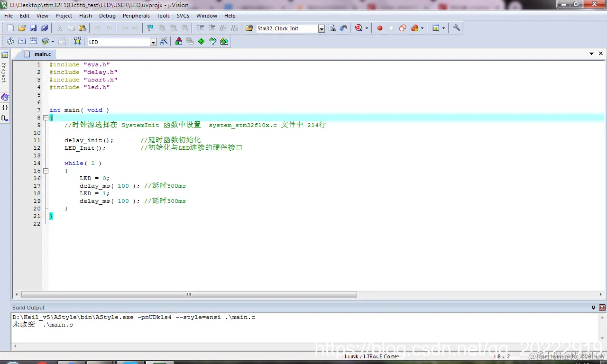Click AStyle.exe command in Build Output
This screenshot has height=364, width=607.
point(134,317)
